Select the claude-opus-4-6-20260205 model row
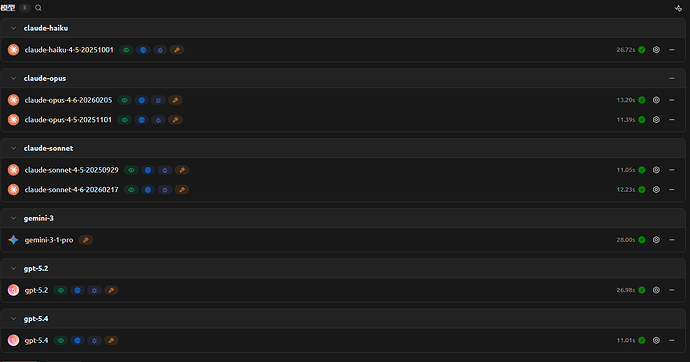Viewport: 690px width, 362px height. (x=343, y=100)
